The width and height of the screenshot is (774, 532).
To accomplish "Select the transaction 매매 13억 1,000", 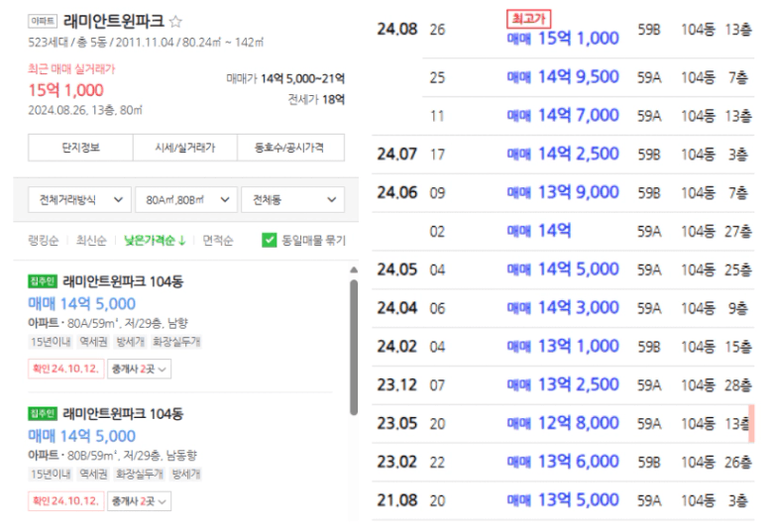I will coord(563,347).
